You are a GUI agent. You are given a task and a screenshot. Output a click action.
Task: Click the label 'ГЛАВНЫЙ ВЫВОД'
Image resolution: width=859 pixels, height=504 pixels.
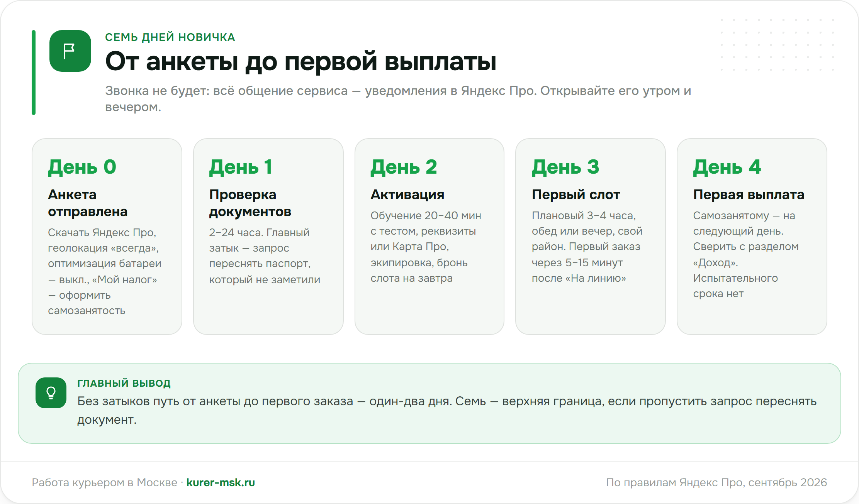124,383
